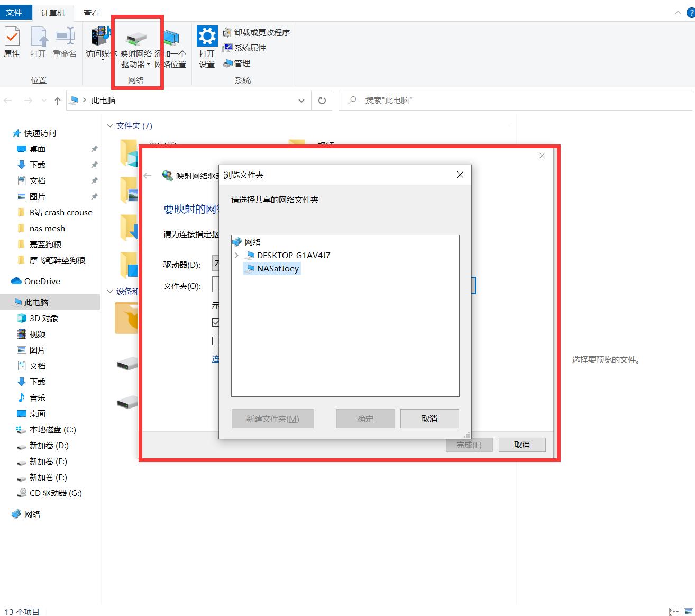The width and height of the screenshot is (695, 616).
Task: Click the Explorer back arrow
Action: click(x=8, y=101)
